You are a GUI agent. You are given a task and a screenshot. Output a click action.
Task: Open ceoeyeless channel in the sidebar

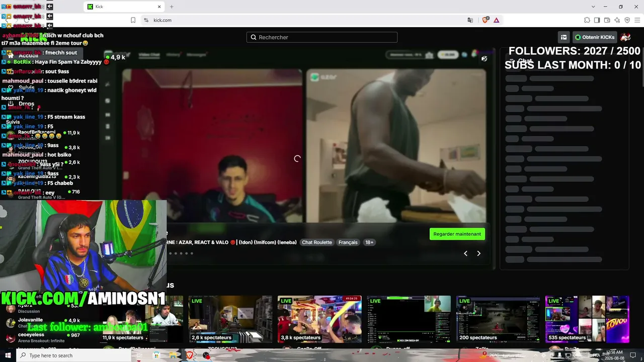click(x=43, y=338)
